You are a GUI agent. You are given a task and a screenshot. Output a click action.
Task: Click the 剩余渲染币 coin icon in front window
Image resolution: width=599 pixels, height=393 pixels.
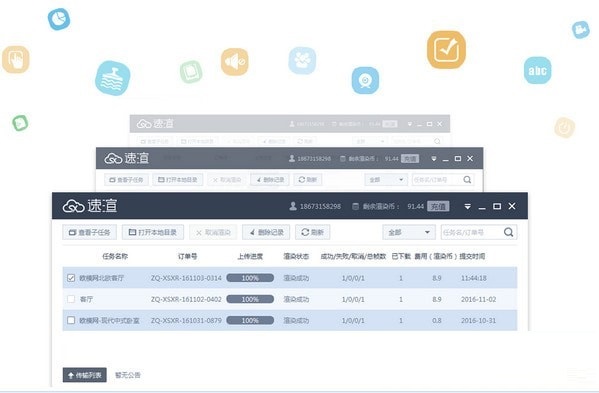355,206
